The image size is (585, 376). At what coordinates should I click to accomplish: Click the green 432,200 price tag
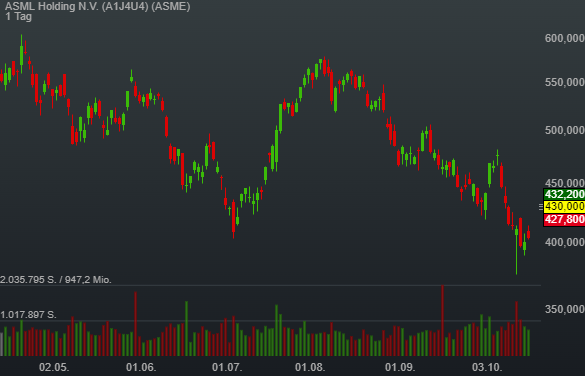coord(564,194)
